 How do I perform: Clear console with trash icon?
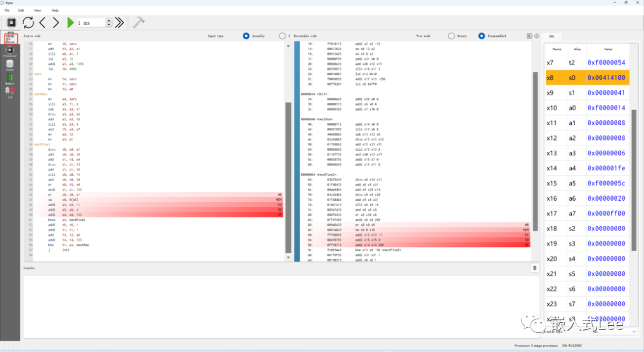(x=534, y=268)
